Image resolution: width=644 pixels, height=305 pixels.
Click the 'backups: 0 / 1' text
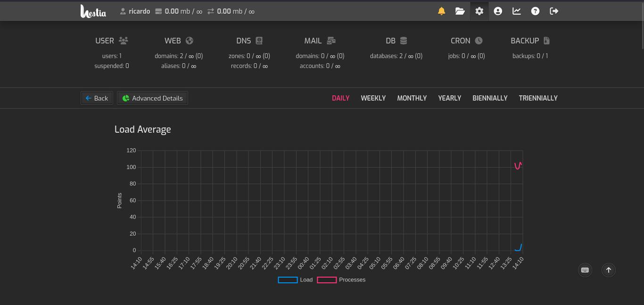pyautogui.click(x=530, y=56)
